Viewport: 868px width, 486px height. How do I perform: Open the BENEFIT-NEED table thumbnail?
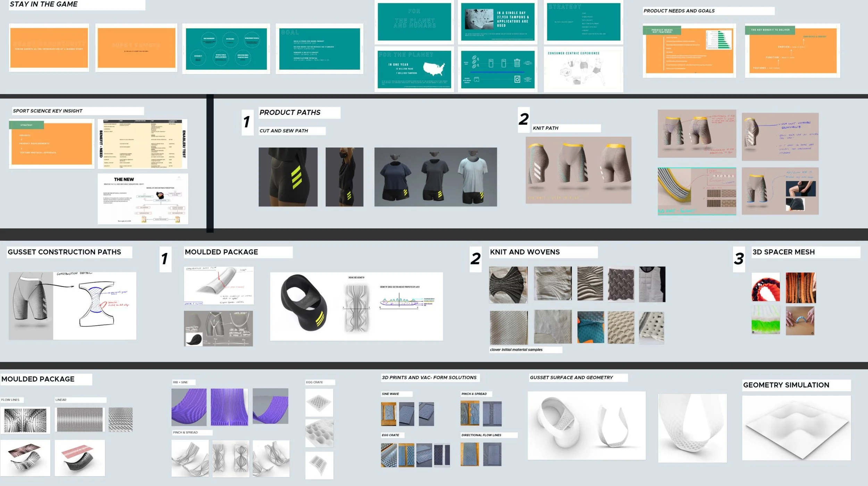point(142,144)
